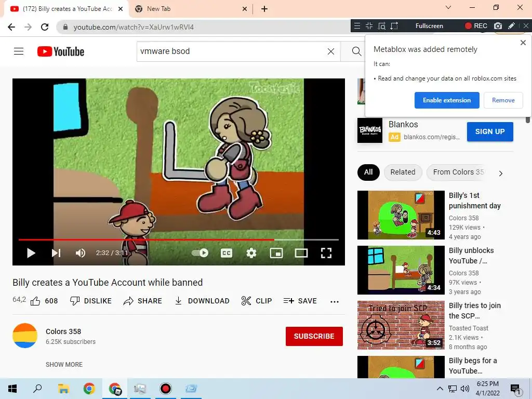Switch to miniplayer mode
Viewport: 532px width, 399px height.
[x=276, y=253]
